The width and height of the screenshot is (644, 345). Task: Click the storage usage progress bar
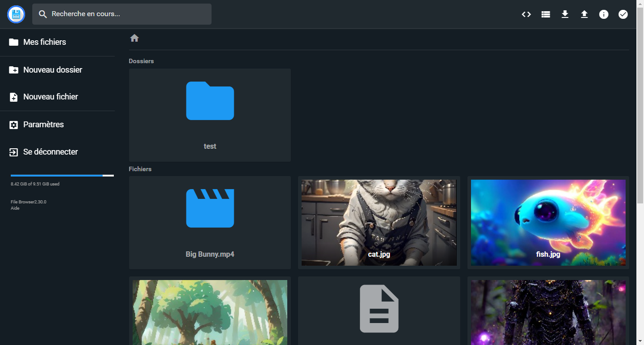tap(62, 176)
